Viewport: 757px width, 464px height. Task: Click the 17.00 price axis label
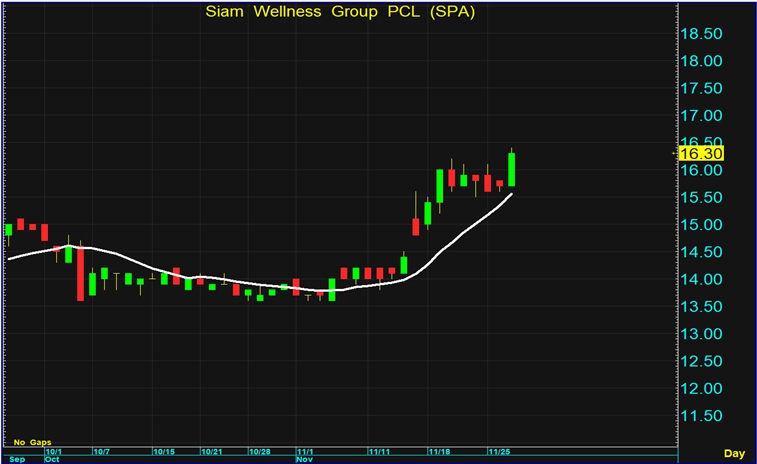click(701, 115)
